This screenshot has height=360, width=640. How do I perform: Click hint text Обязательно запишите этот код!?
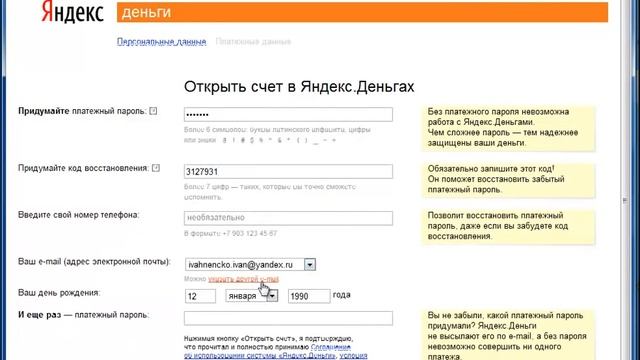(491, 169)
